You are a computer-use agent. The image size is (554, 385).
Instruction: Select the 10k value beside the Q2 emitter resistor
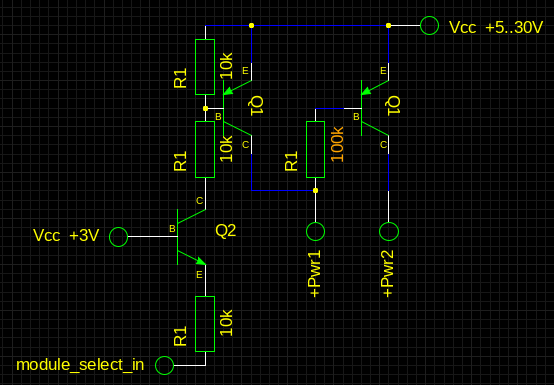[226, 323]
